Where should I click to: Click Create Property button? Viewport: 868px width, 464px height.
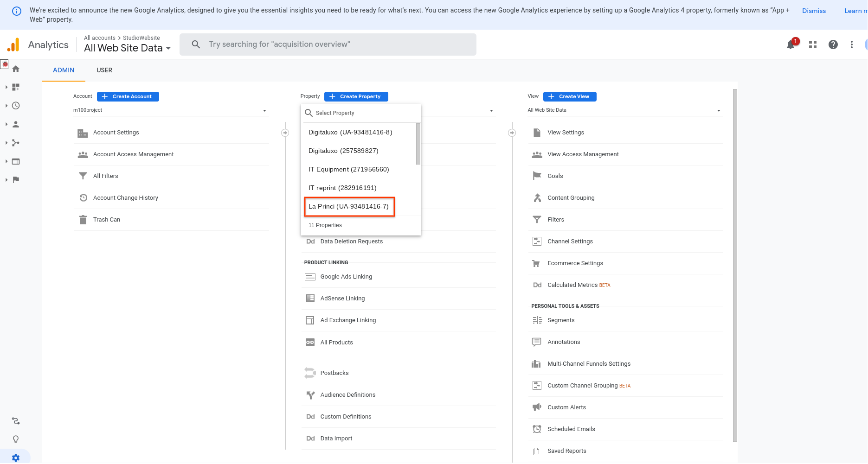(356, 96)
